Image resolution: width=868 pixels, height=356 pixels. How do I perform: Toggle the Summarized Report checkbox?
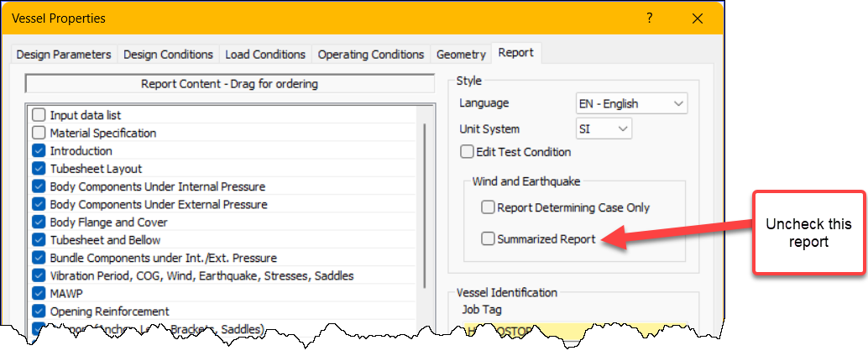pos(488,238)
